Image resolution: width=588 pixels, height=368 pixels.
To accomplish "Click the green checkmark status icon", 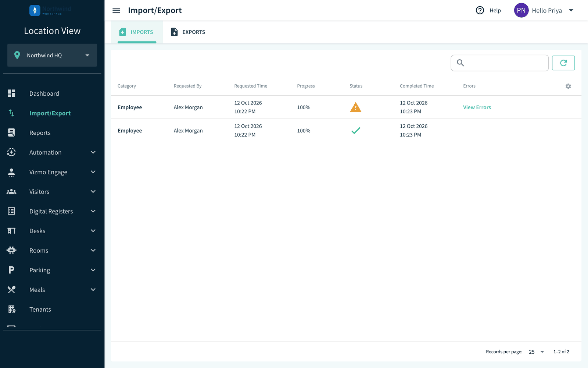I will (356, 130).
